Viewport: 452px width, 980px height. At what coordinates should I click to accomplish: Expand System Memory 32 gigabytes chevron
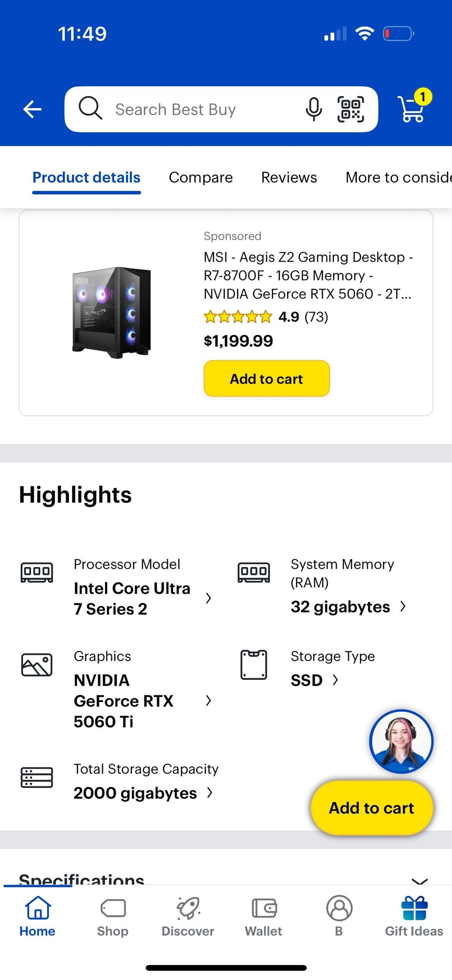(x=403, y=606)
